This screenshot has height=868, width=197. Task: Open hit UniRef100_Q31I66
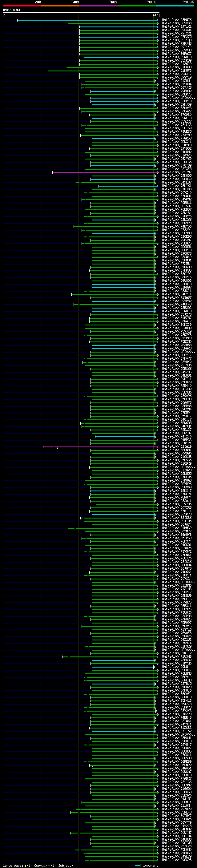click(177, 782)
